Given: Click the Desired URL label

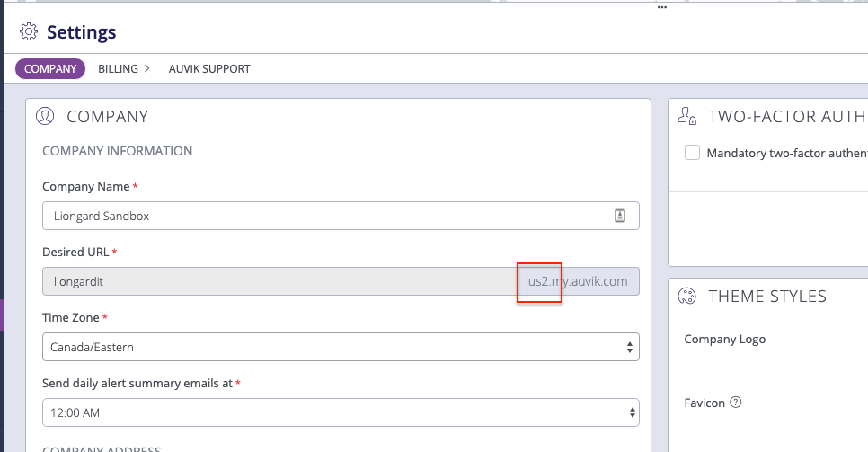Looking at the screenshot, I should click(x=75, y=252).
